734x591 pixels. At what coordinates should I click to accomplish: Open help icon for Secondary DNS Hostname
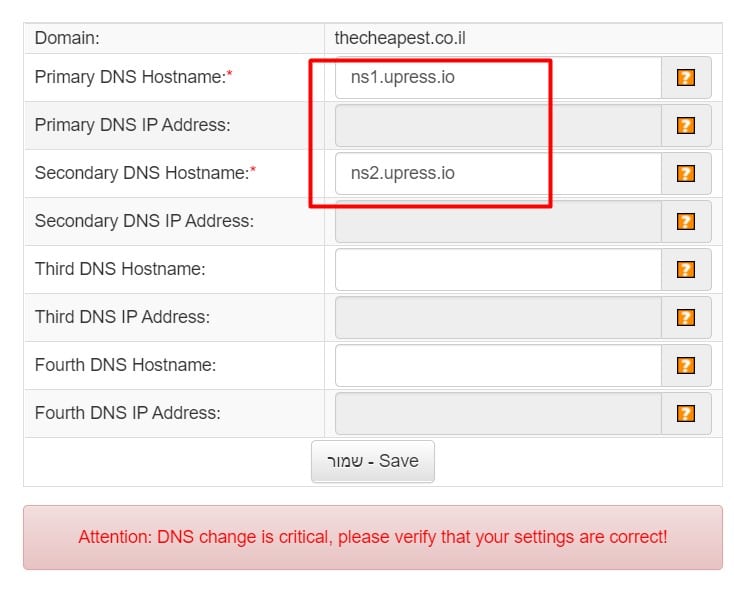pos(686,173)
